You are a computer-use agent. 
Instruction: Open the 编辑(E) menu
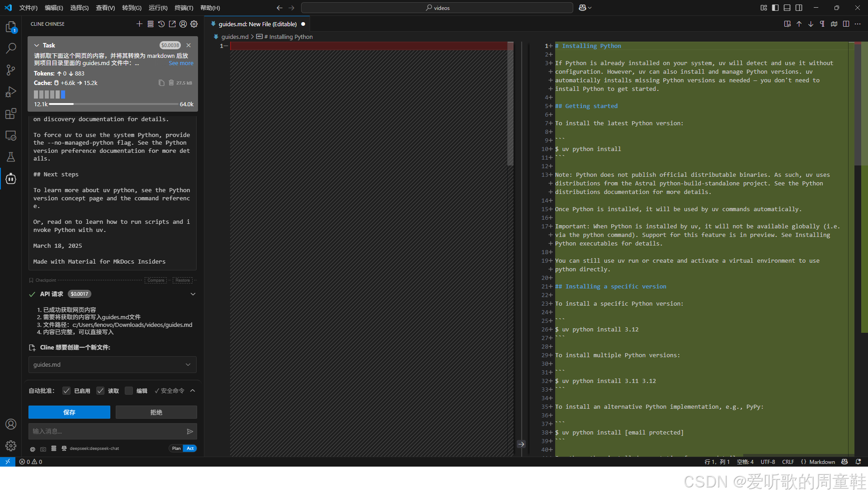54,8
